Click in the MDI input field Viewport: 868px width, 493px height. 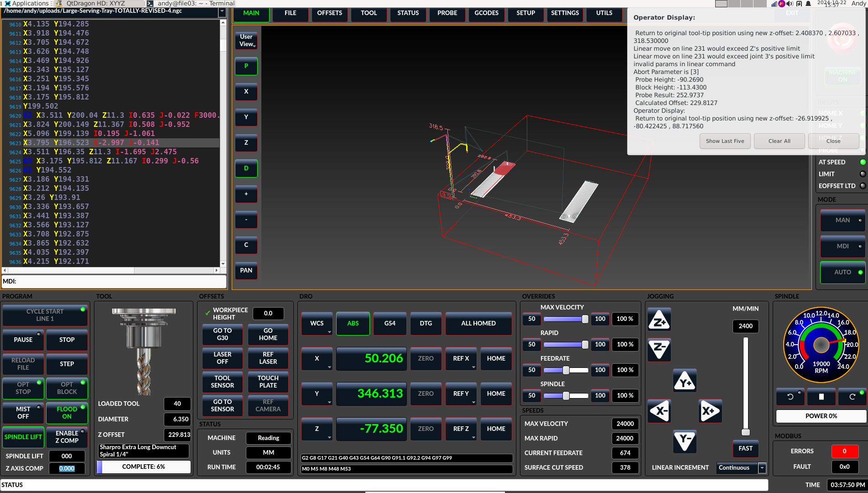coord(114,282)
